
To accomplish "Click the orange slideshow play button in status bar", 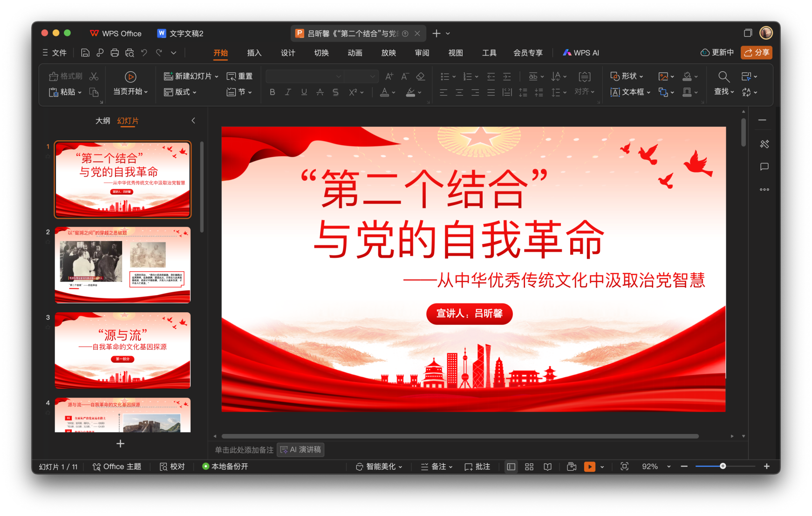I will [589, 467].
